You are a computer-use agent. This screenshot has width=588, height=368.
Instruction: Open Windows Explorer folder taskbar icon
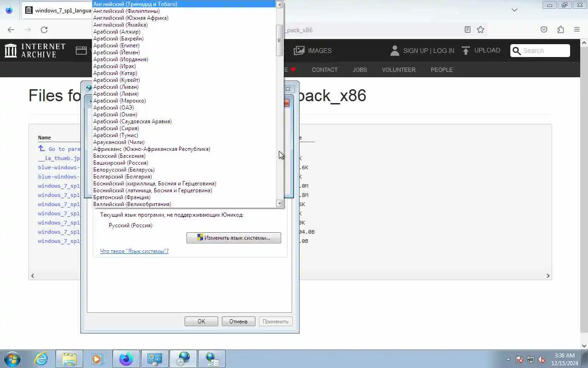click(x=69, y=359)
